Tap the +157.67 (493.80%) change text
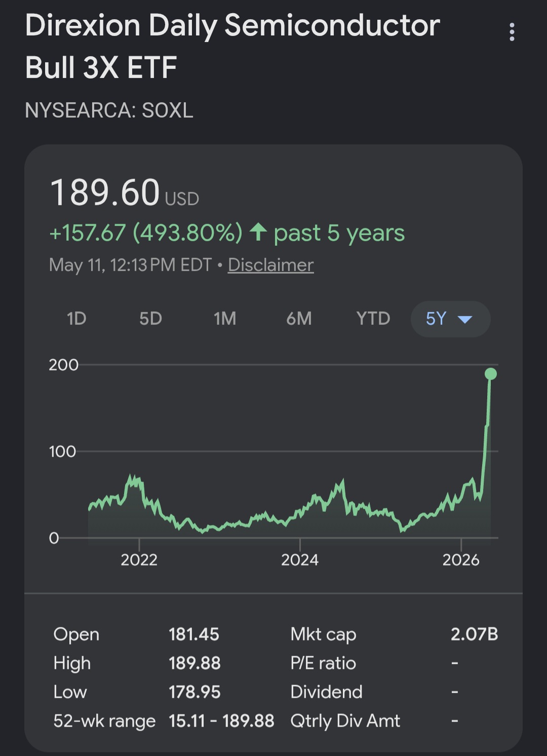Image resolution: width=547 pixels, height=756 pixels. [x=146, y=233]
